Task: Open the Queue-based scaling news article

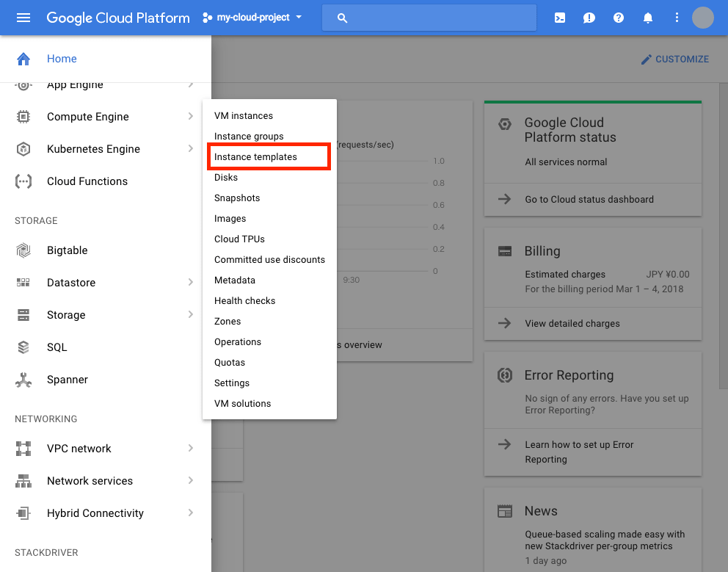Action: [605, 540]
